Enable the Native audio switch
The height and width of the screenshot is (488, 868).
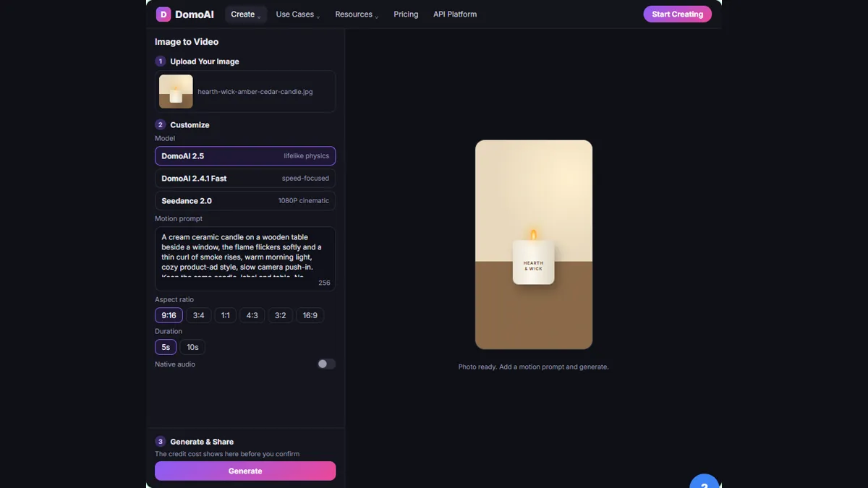pyautogui.click(x=326, y=364)
